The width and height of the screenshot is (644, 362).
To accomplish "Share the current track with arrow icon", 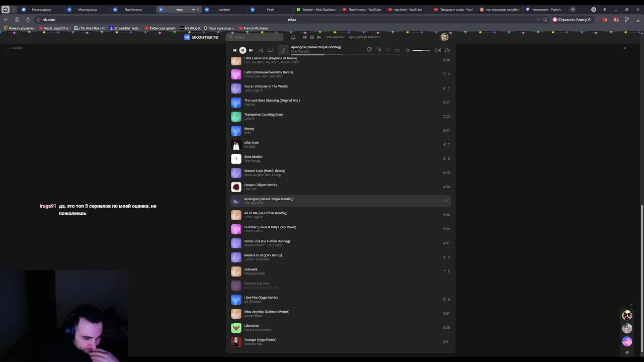I will pyautogui.click(x=447, y=50).
